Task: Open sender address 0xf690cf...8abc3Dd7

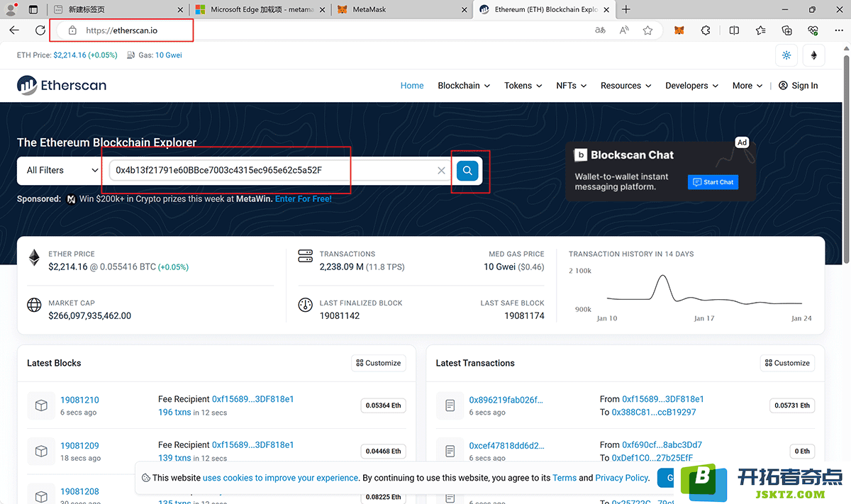Action: point(662,445)
